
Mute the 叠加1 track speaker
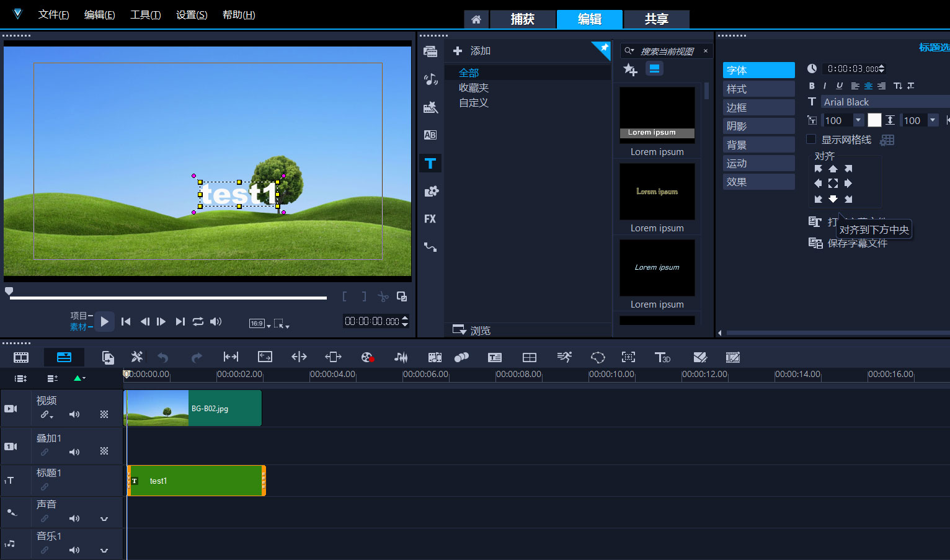click(x=74, y=452)
